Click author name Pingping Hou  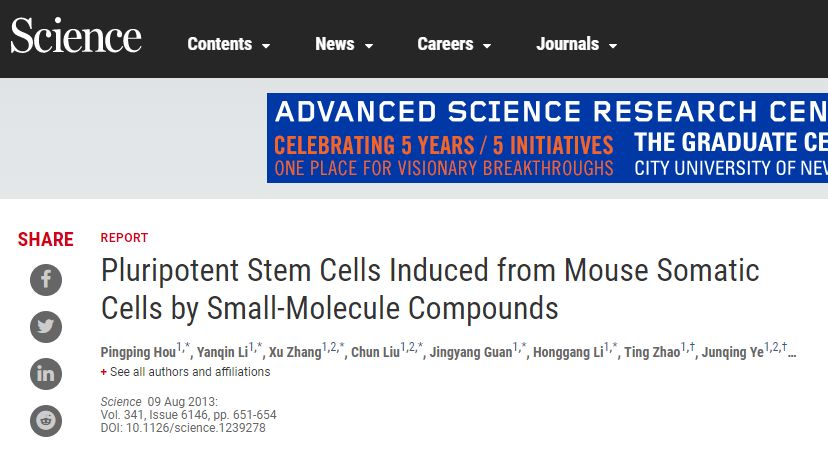tap(138, 353)
